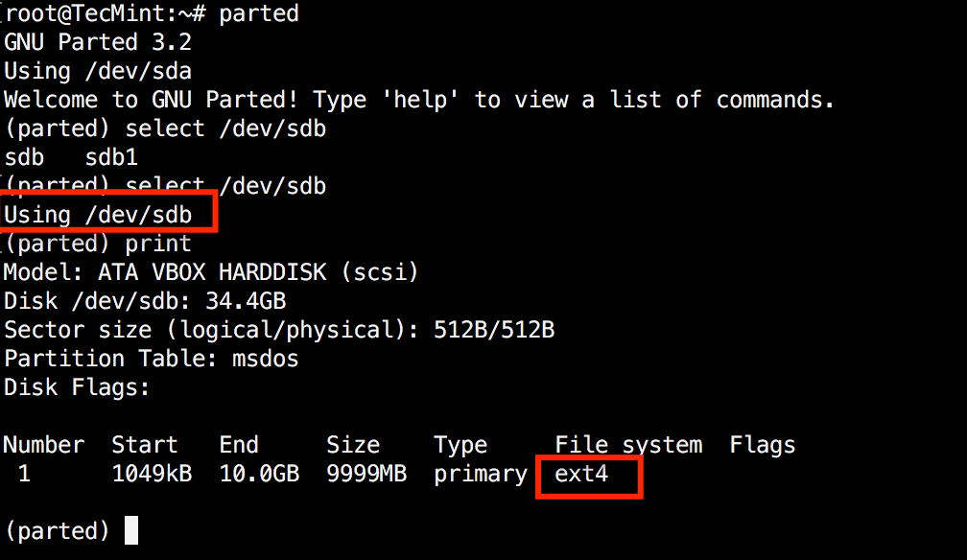Click the highlighted ext4 file system value
Screen dimensions: 967x560
pos(582,474)
